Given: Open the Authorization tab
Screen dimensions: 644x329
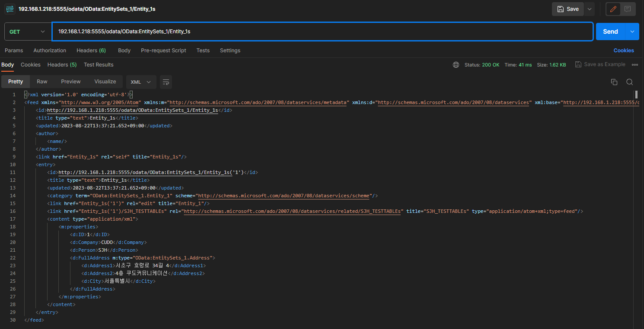Looking at the screenshot, I should tap(50, 51).
